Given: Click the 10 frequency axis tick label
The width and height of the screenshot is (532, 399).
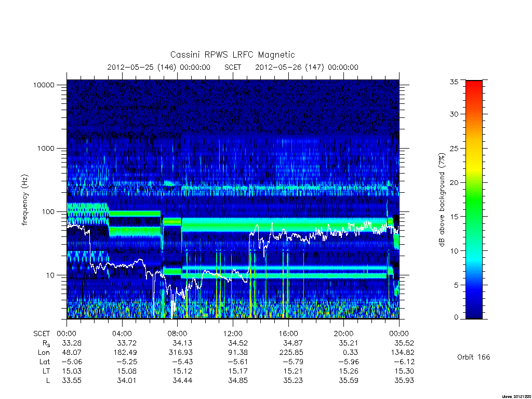Looking at the screenshot, I should [x=50, y=275].
